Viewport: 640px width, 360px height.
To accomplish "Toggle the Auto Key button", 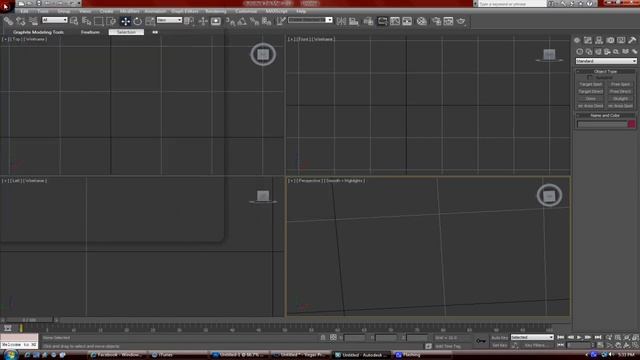I will coord(500,338).
